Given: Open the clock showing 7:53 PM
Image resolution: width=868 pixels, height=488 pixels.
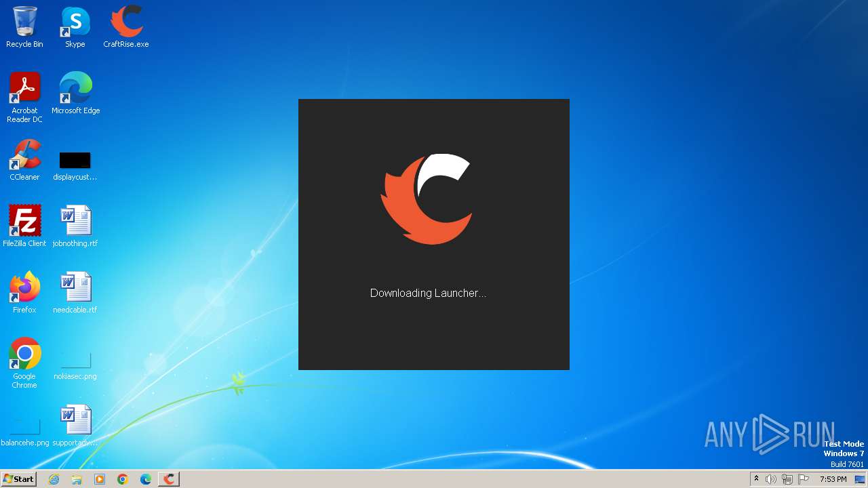Looking at the screenshot, I should coord(833,479).
